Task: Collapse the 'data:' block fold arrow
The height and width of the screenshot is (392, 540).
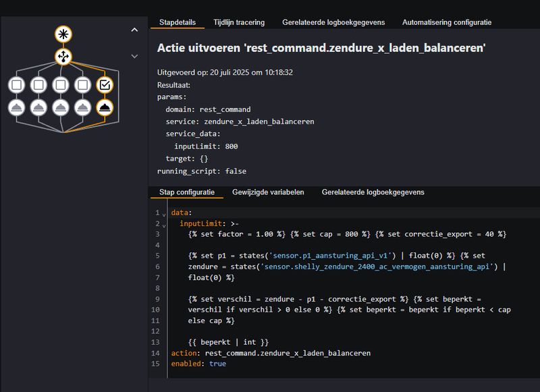Action: 164,215
